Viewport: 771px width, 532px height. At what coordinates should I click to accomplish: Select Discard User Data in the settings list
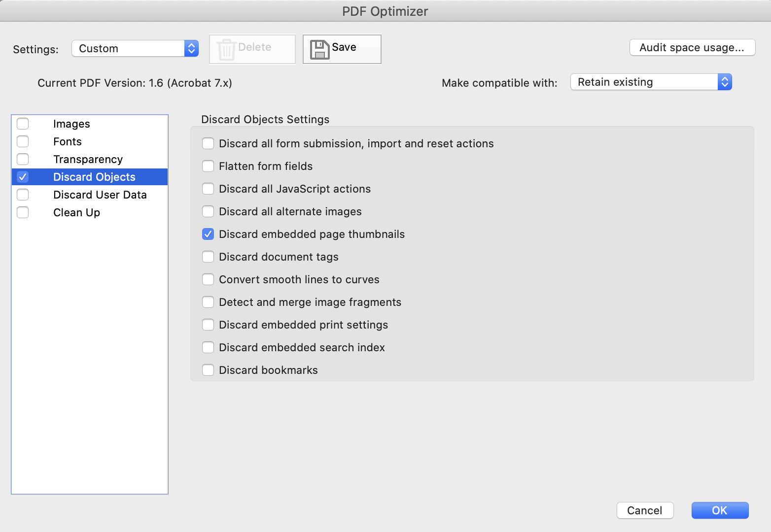100,195
